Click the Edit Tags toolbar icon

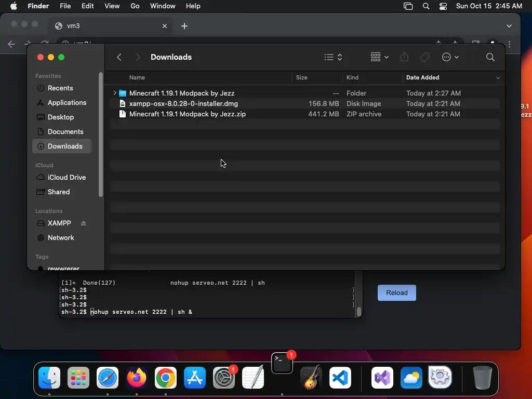tap(424, 57)
